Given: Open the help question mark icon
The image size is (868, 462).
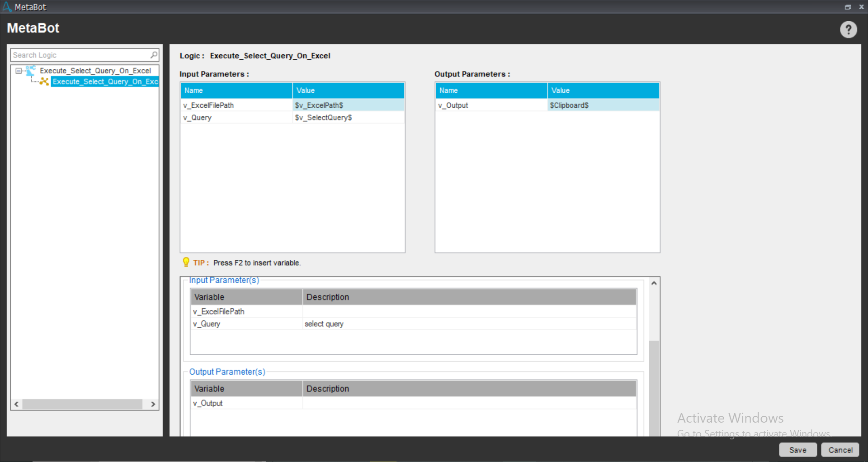Looking at the screenshot, I should [x=848, y=30].
